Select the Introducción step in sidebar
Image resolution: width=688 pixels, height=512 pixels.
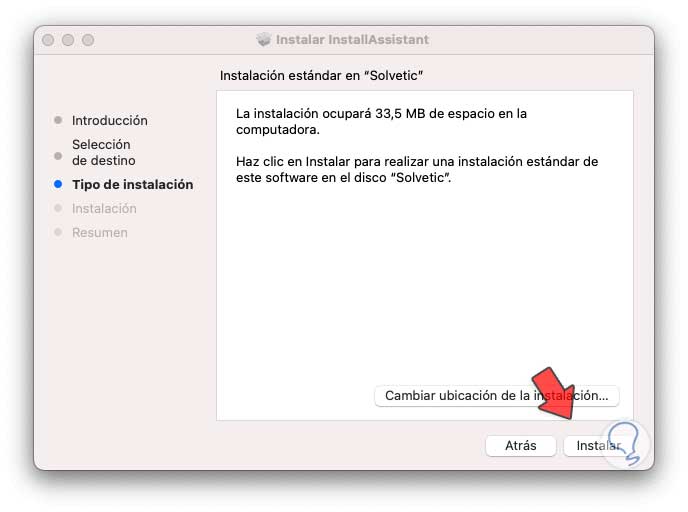point(110,121)
